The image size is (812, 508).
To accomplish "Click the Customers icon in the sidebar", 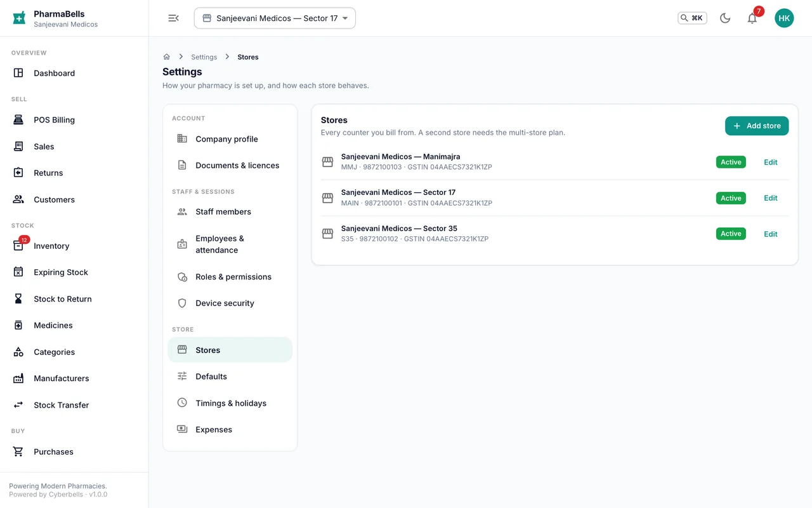I will 18,199.
